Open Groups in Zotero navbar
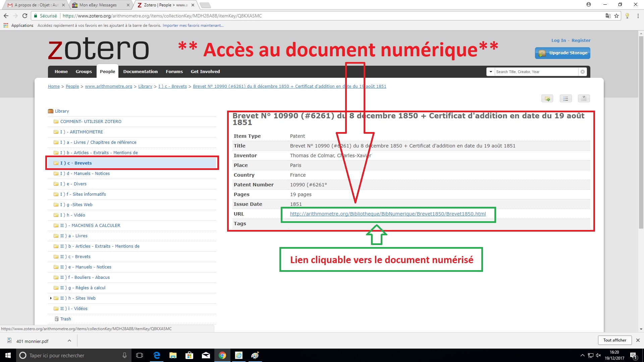Screen dimensions: 644x362 [84, 71]
